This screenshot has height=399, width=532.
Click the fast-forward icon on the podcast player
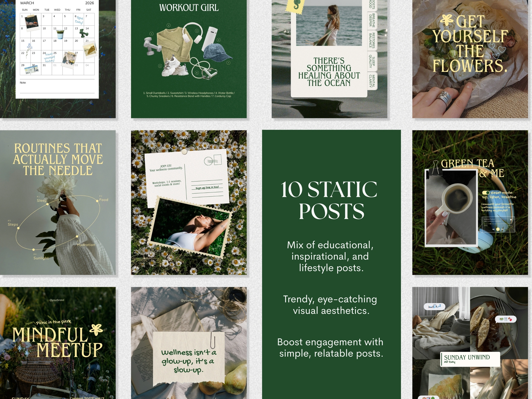click(502, 229)
